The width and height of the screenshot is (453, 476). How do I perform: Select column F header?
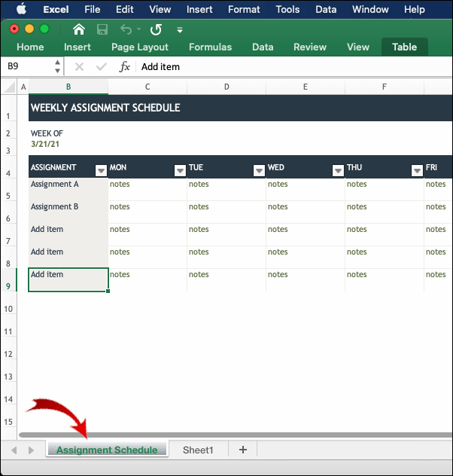click(385, 87)
